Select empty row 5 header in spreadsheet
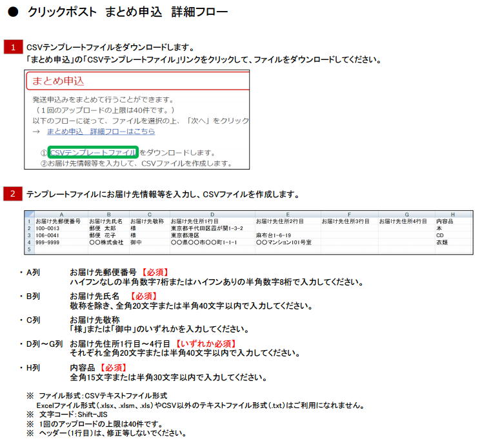The image size is (480, 448). [x=30, y=249]
